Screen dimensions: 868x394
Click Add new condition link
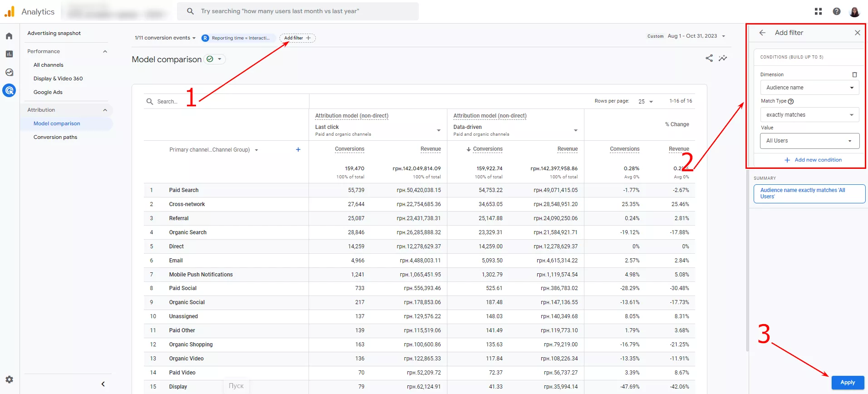coord(813,160)
